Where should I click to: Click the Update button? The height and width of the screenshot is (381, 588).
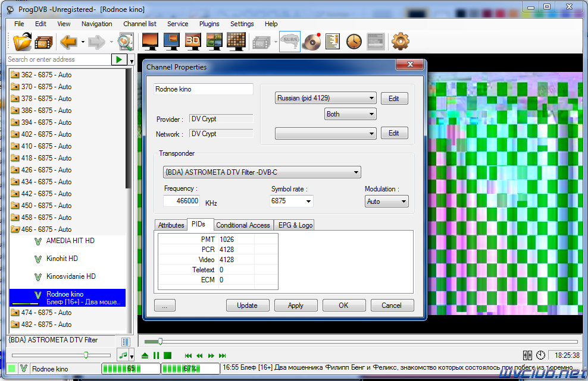coord(248,306)
